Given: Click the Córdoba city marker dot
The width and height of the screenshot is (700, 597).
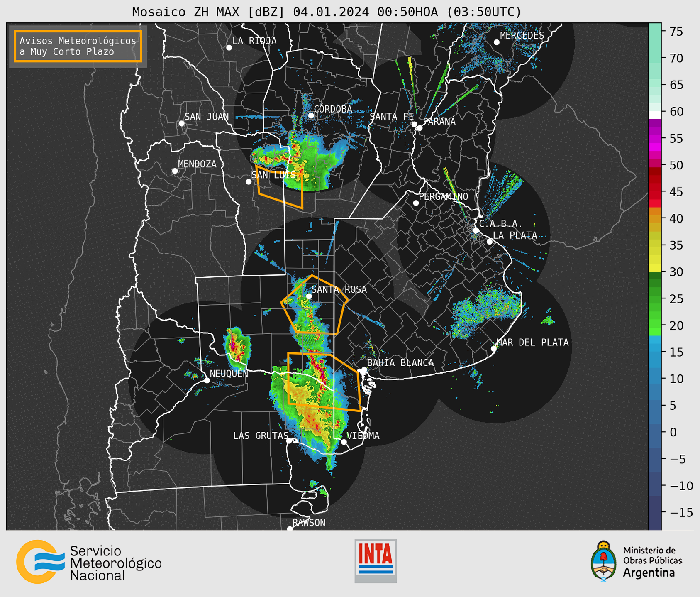Looking at the screenshot, I should (x=311, y=115).
